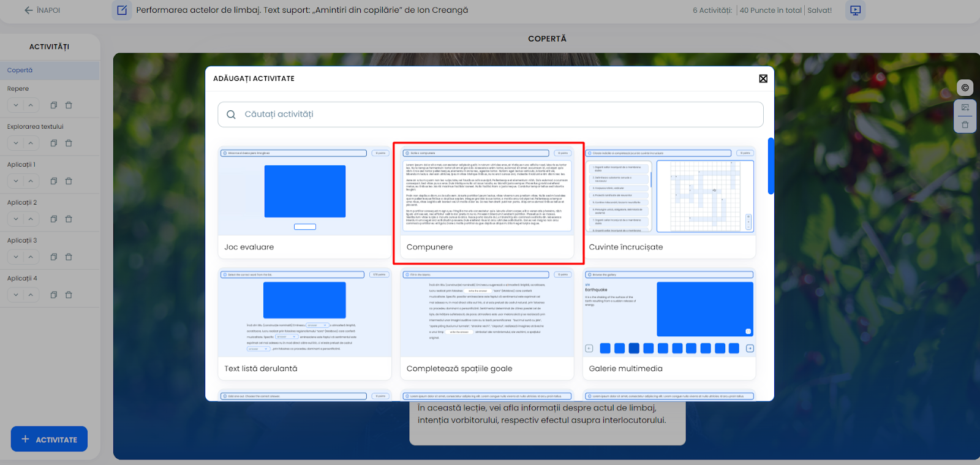
Task: Open the presentation preview icon
Action: tap(855, 10)
